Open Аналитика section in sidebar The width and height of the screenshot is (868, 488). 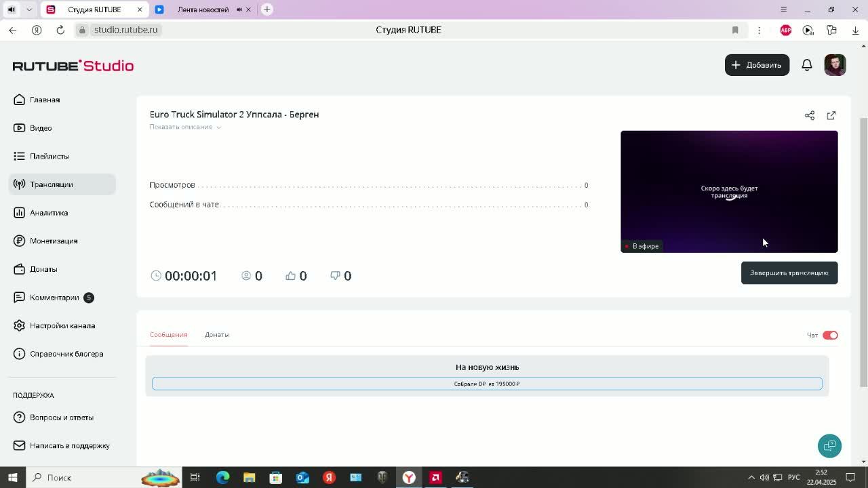coord(48,213)
